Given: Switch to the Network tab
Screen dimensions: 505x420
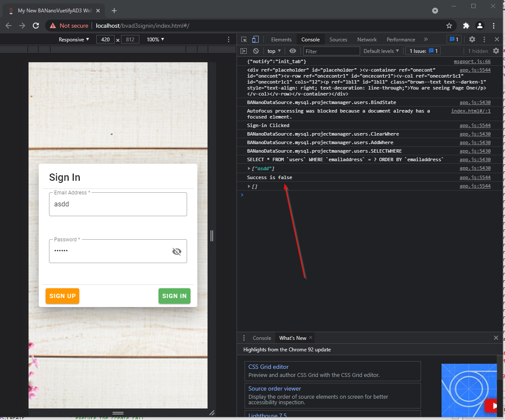Looking at the screenshot, I should 367,39.
